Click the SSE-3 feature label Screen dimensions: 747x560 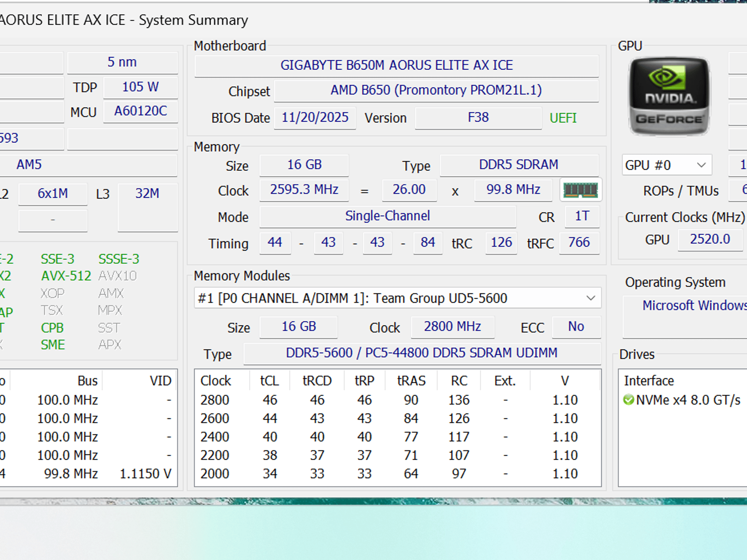pos(58,259)
